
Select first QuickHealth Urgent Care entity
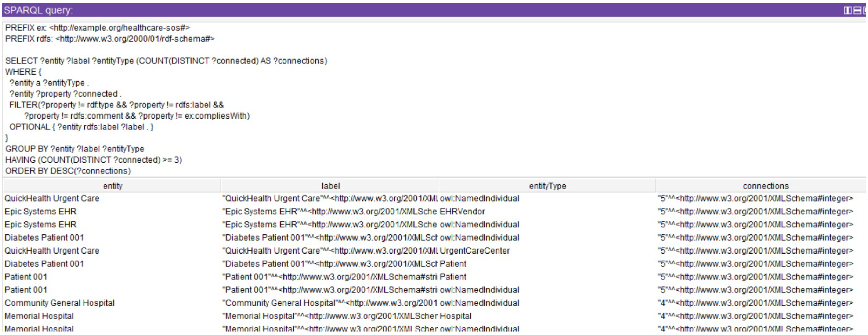pos(52,199)
